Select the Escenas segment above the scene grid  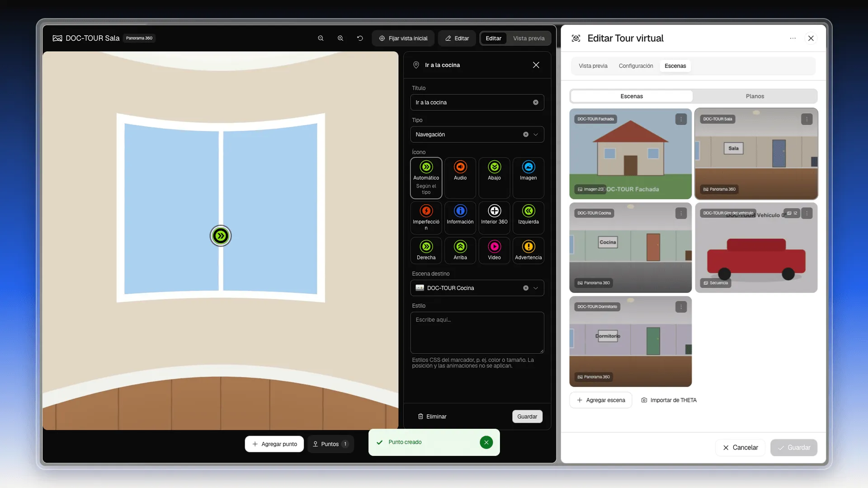point(632,96)
